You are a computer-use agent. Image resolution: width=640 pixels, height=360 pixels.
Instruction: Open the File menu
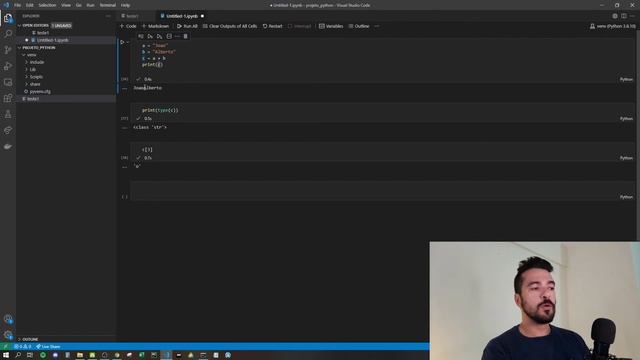point(18,5)
